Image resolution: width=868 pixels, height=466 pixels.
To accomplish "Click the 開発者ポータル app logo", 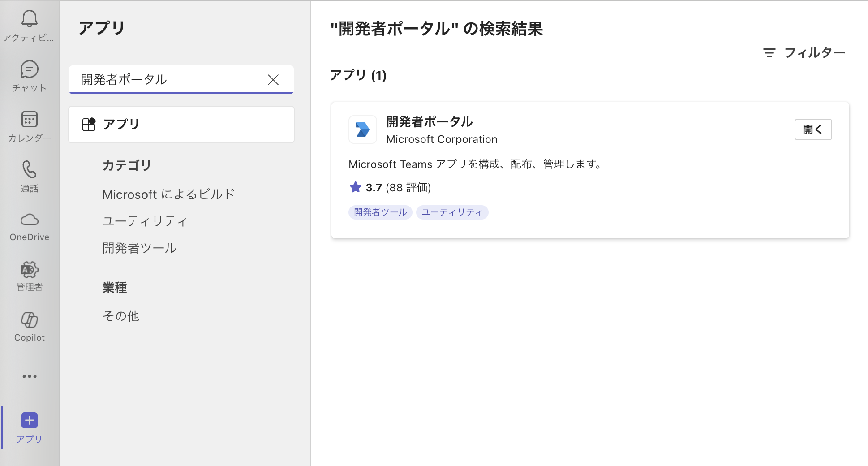I will point(362,130).
